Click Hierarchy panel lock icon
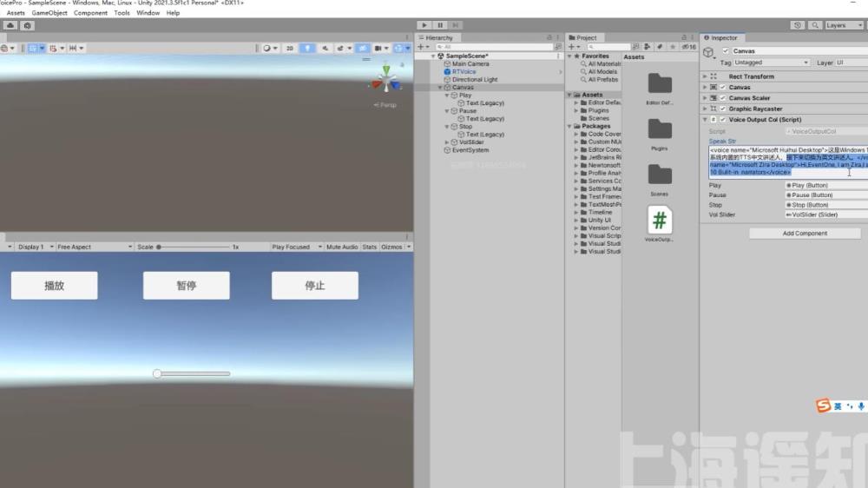The height and width of the screenshot is (488, 868). click(x=549, y=37)
